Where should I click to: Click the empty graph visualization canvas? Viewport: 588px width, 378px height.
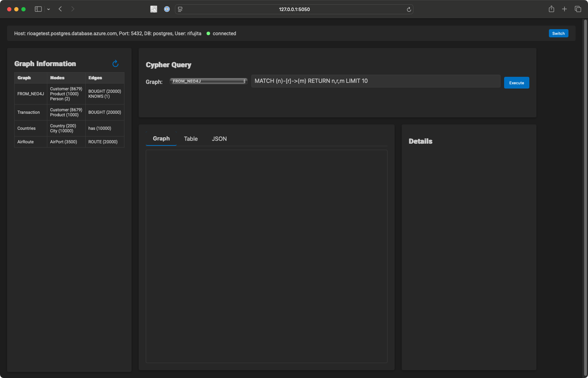coord(266,256)
